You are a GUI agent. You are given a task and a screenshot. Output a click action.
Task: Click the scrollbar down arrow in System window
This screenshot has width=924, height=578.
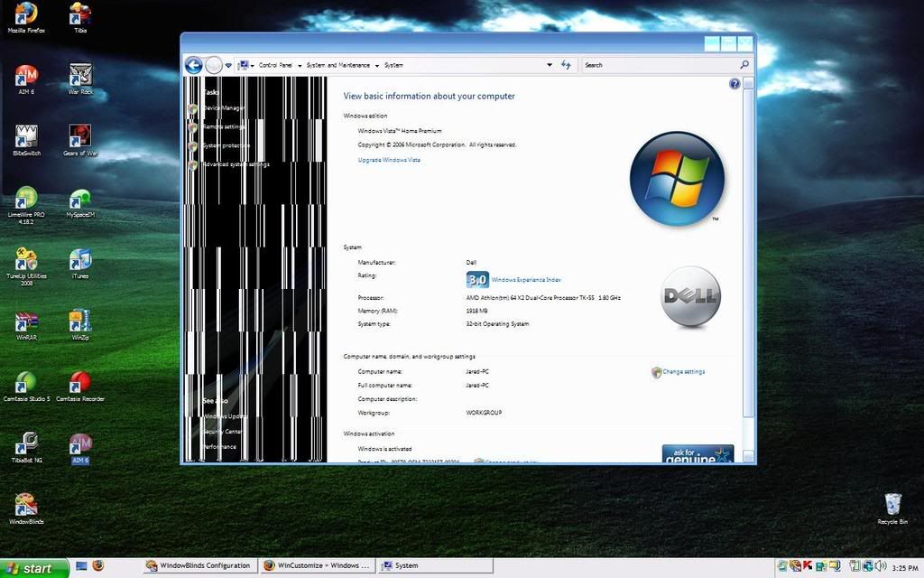(748, 455)
